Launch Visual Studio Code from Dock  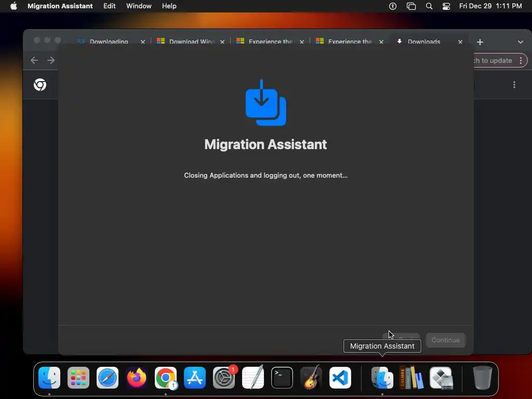point(340,378)
